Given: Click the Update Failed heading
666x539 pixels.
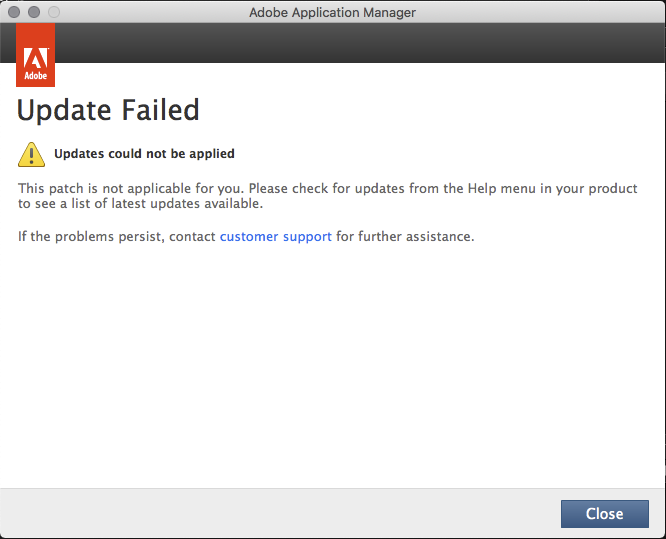Looking at the screenshot, I should point(108,110).
